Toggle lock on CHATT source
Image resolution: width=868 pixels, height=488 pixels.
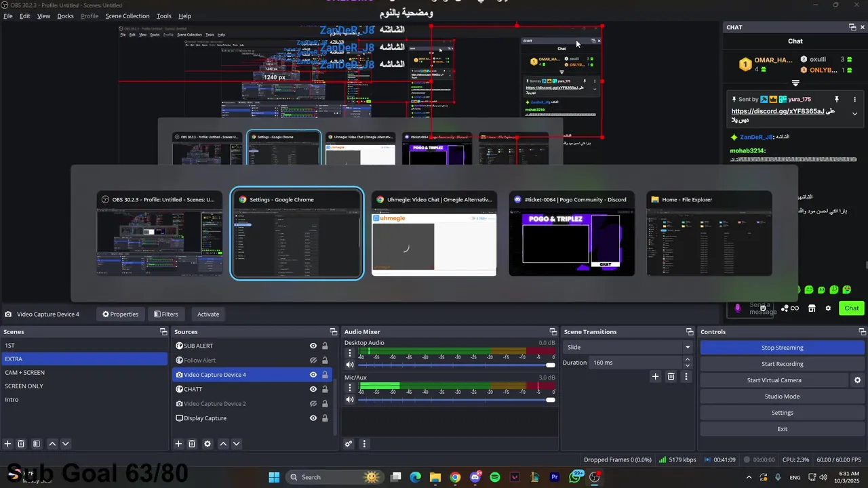pos(325,389)
